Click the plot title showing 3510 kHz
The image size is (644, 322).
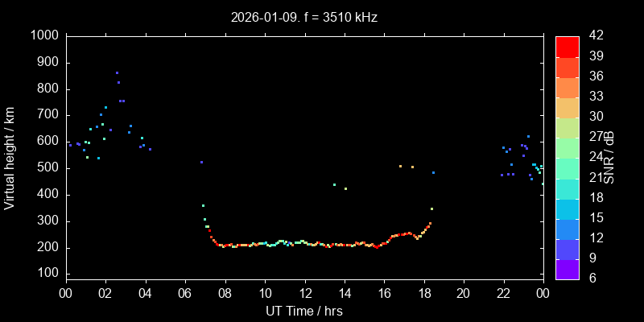tap(303, 17)
